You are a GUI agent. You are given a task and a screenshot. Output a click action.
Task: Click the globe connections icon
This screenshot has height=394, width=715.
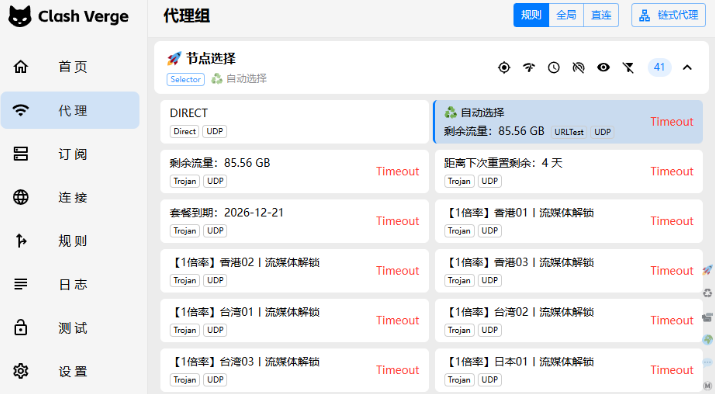tap(21, 197)
